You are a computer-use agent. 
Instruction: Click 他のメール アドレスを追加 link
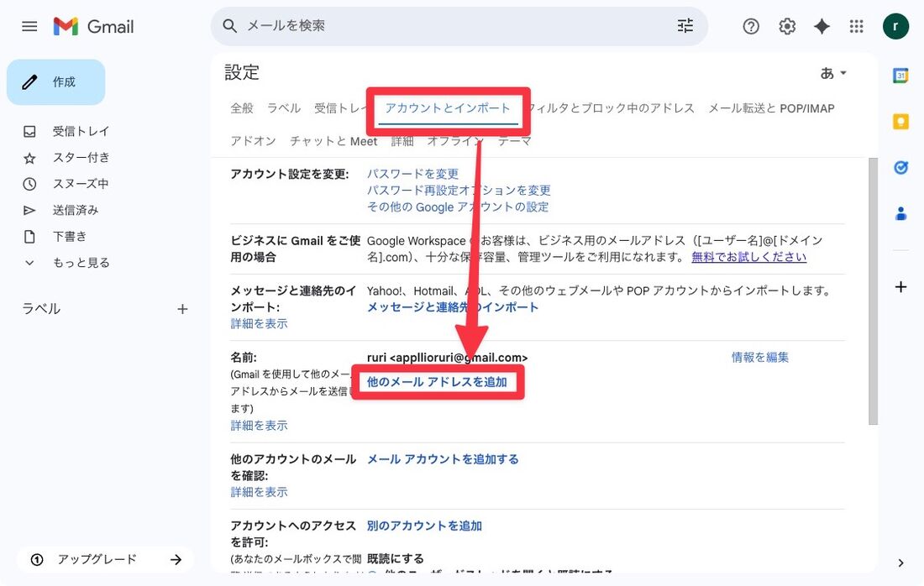click(x=437, y=382)
